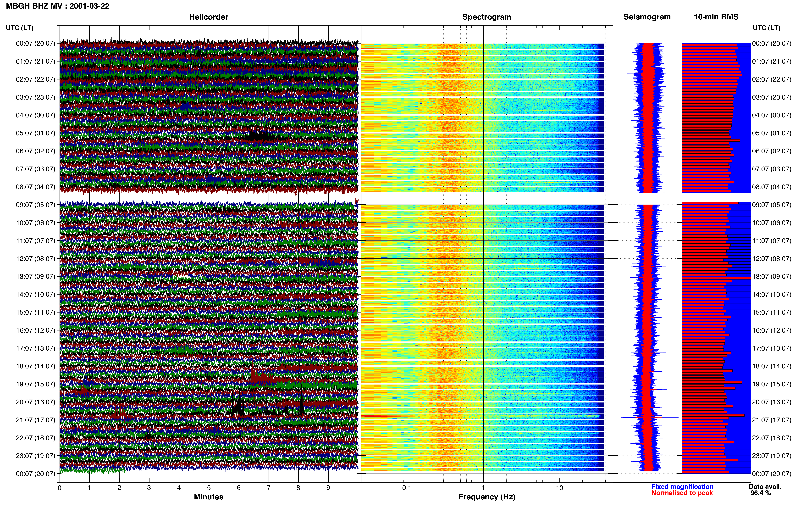Click the 'Frequency (Hz)' axis label
812x508 pixels.
(x=487, y=497)
